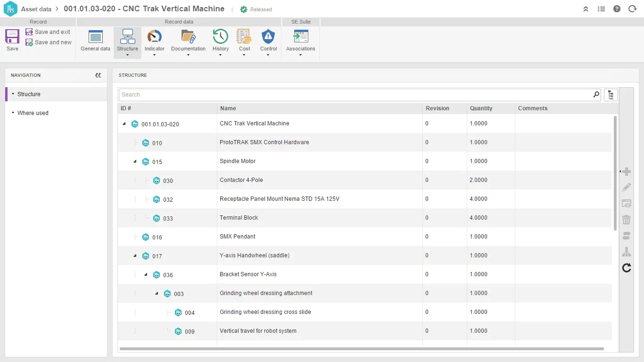Collapse the Navigation panel
Viewport: 644px width, 362px height.
(98, 75)
